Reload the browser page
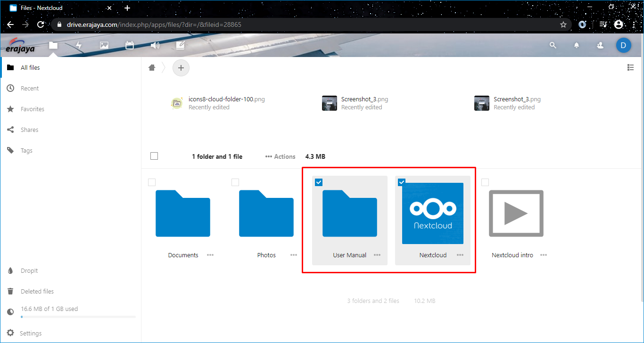The image size is (644, 343). (x=41, y=24)
